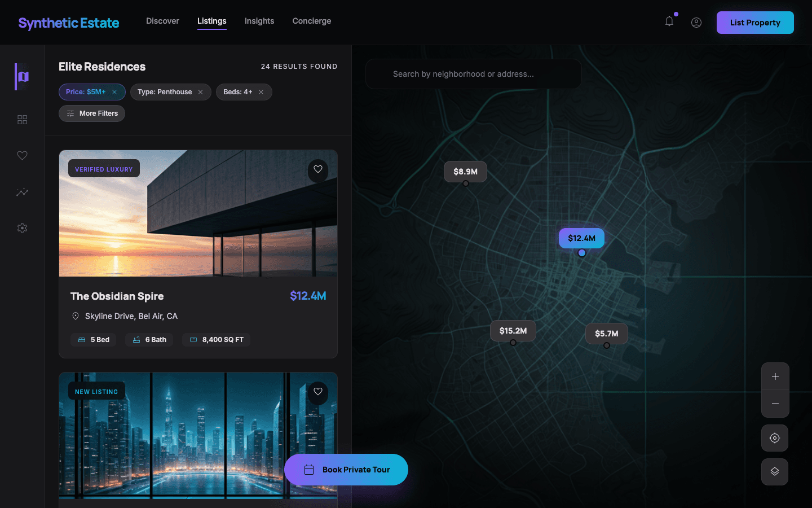The image size is (812, 508).
Task: Favorite The Obsidian Spire listing
Action: click(x=318, y=169)
